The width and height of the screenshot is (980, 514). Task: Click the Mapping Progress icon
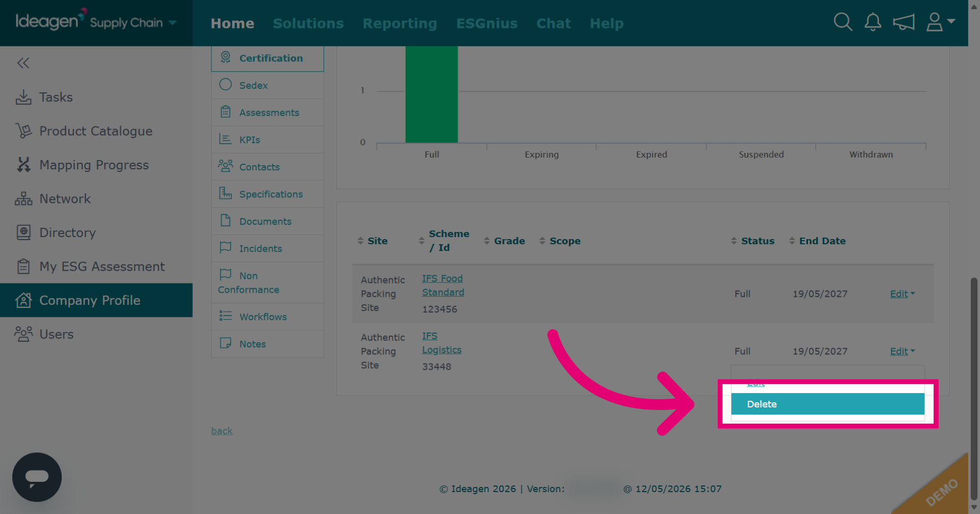[x=23, y=165]
